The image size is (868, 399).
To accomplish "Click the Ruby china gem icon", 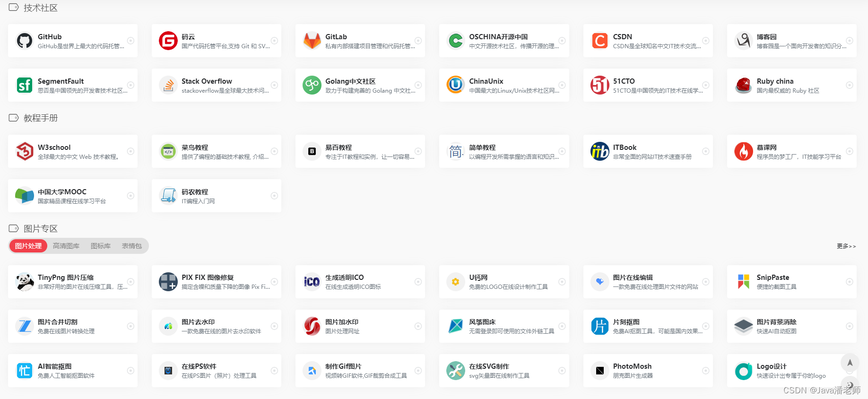I will point(744,85).
